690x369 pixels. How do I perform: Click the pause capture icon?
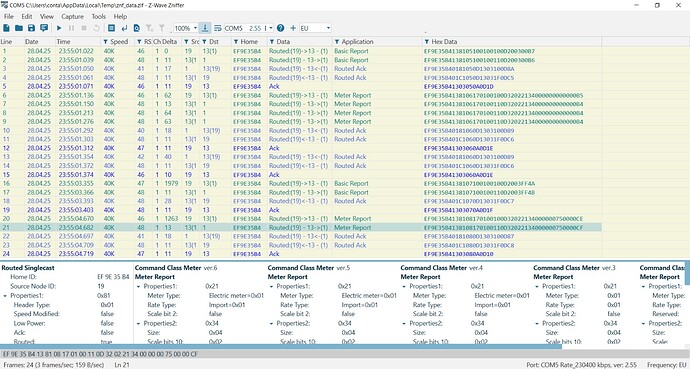point(71,28)
